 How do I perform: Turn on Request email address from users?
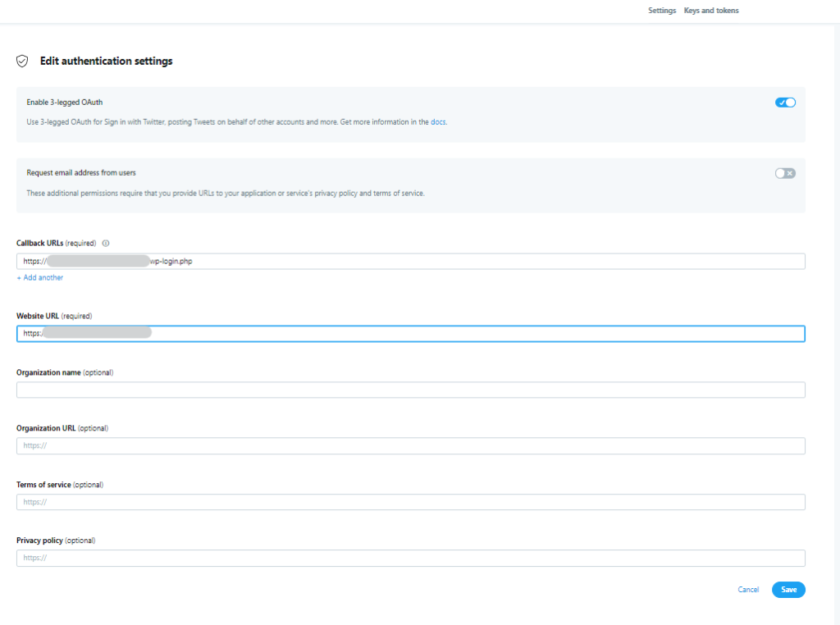[x=785, y=173]
